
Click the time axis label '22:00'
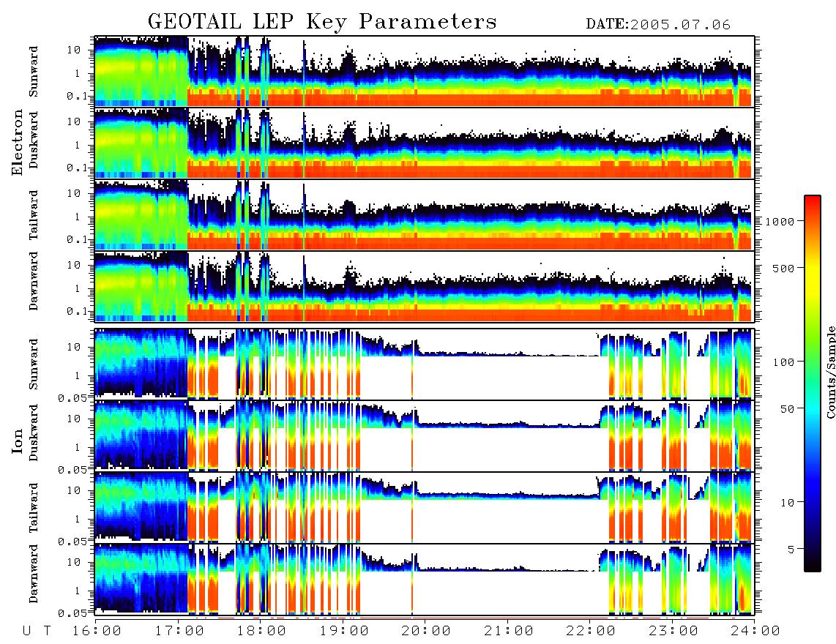pyautogui.click(x=591, y=631)
